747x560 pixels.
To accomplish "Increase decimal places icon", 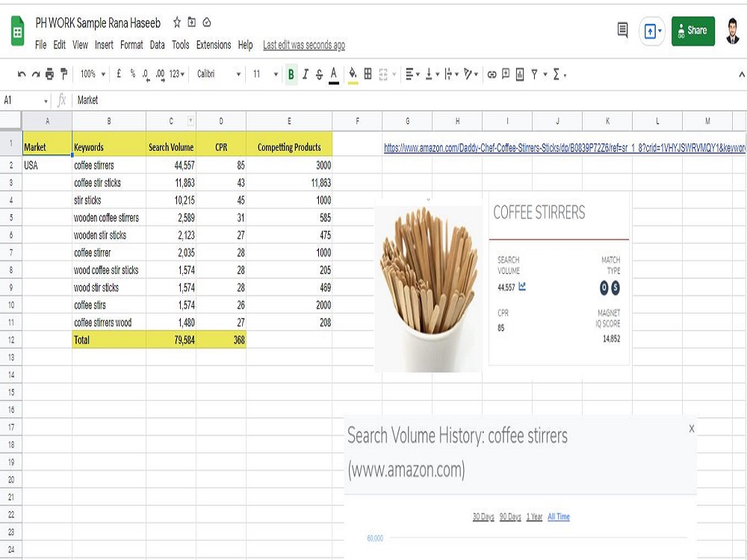I will pyautogui.click(x=160, y=75).
